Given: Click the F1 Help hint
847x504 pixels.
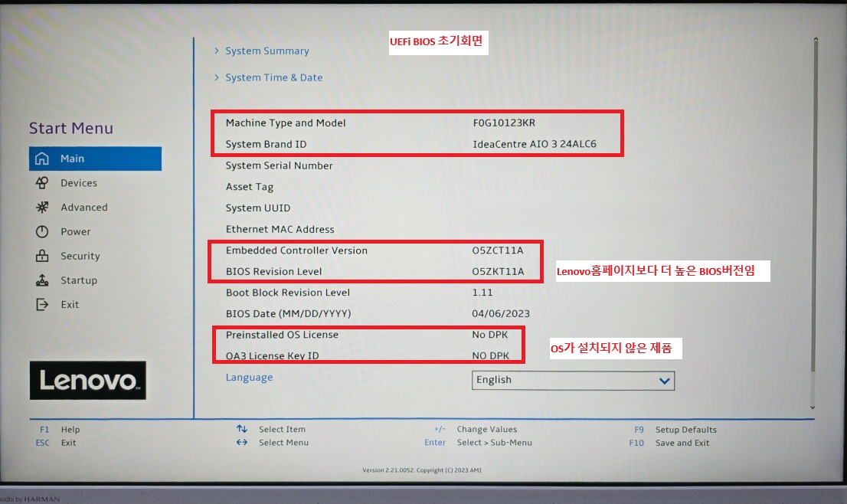Looking at the screenshot, I should [x=60, y=430].
